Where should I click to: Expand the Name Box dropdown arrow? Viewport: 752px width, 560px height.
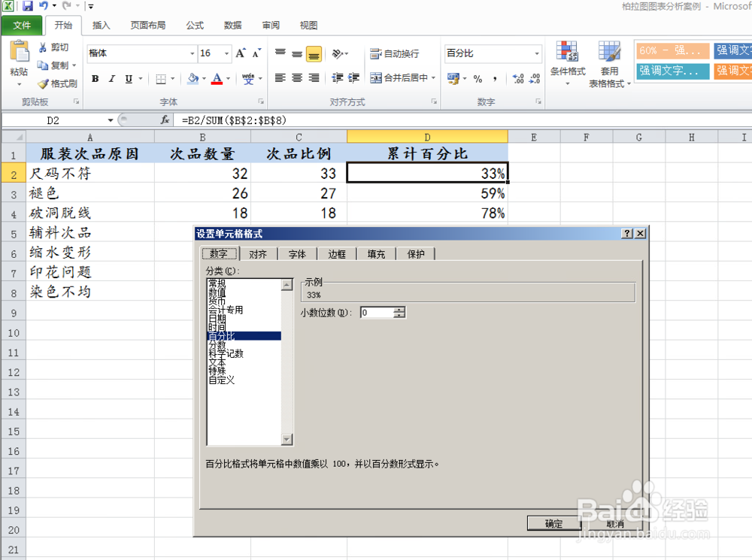click(111, 120)
